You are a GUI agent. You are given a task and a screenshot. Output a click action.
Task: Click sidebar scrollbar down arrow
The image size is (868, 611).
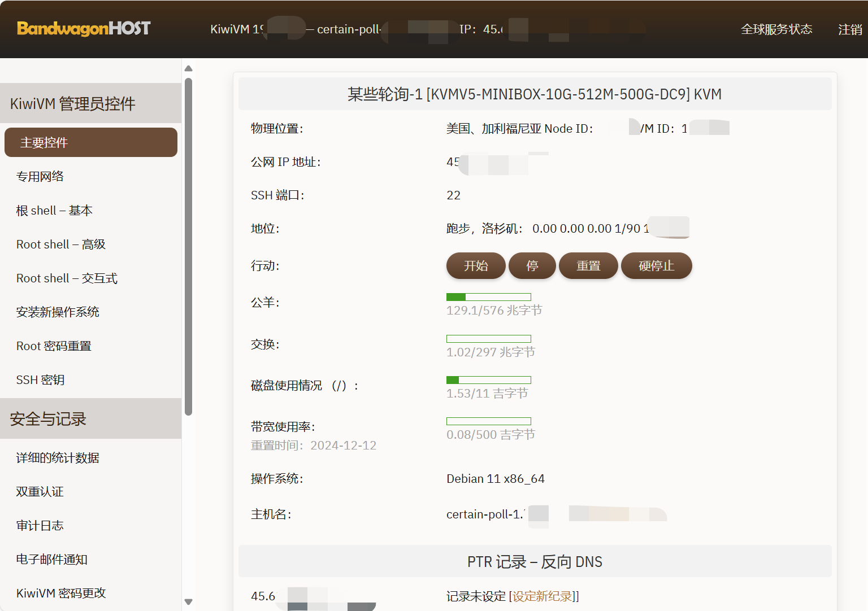pyautogui.click(x=189, y=602)
